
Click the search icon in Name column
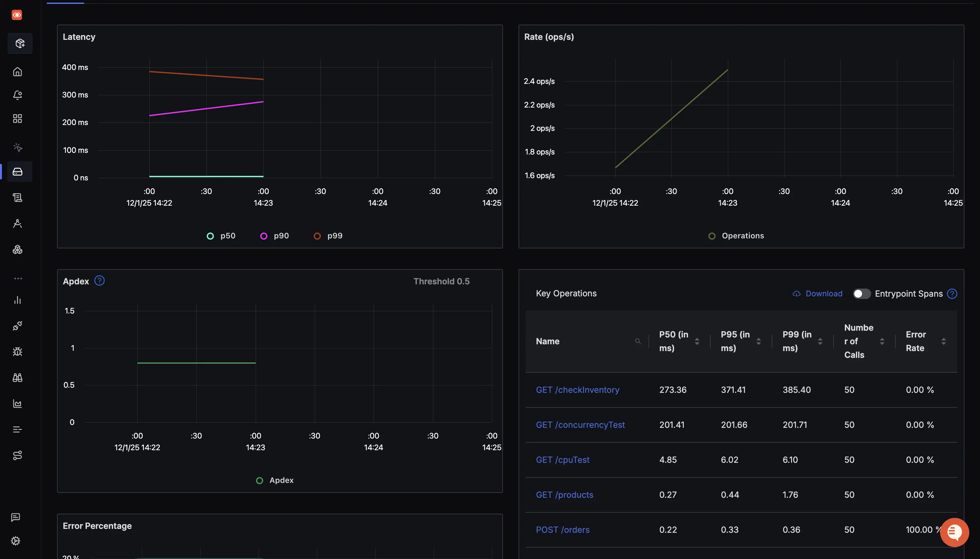[638, 341]
